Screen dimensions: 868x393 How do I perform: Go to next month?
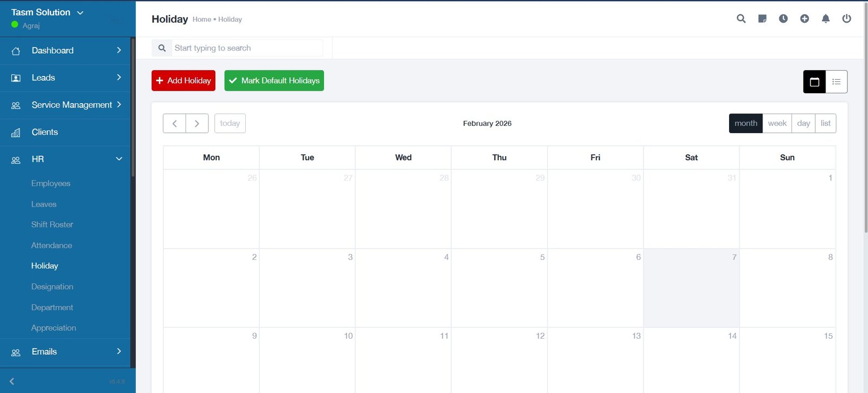197,124
